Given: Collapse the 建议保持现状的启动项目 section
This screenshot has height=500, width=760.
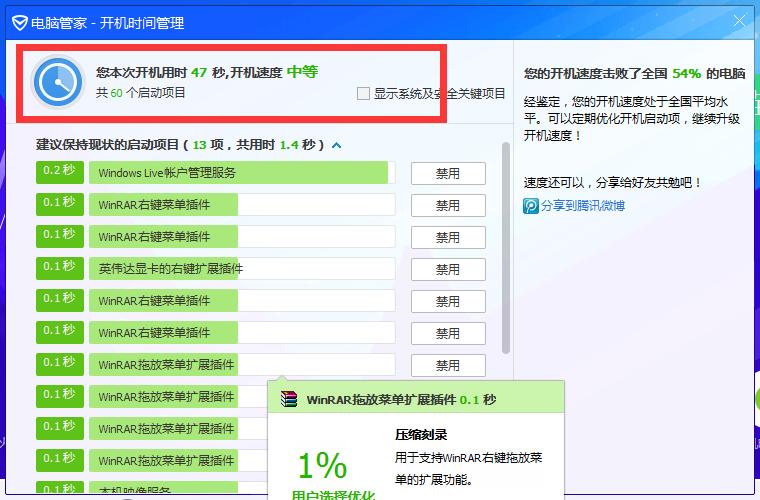Looking at the screenshot, I should click(336, 145).
